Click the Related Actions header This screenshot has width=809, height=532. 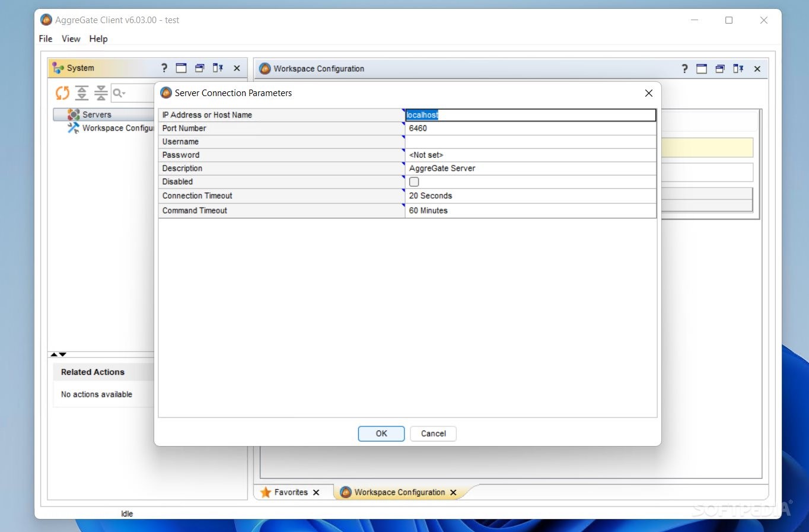(x=93, y=372)
